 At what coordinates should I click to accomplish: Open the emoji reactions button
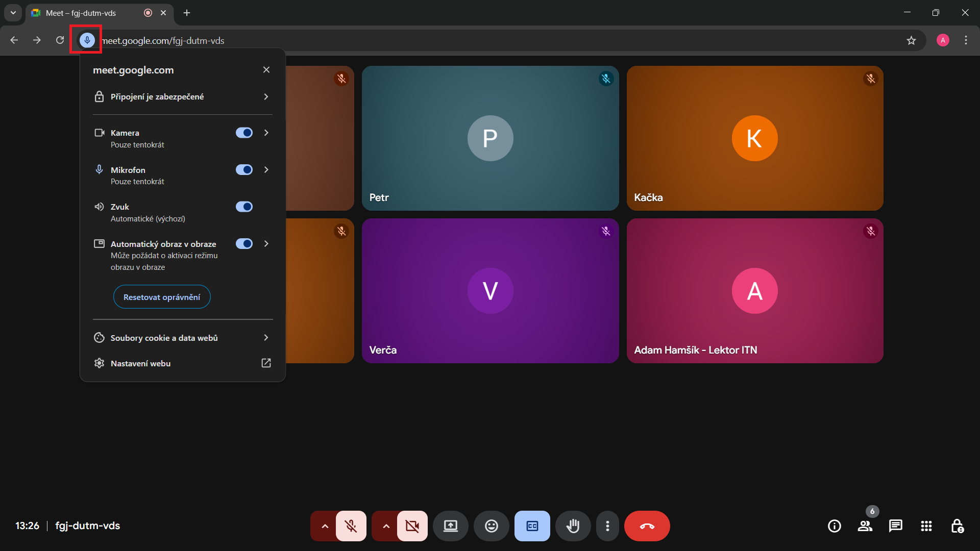(491, 526)
